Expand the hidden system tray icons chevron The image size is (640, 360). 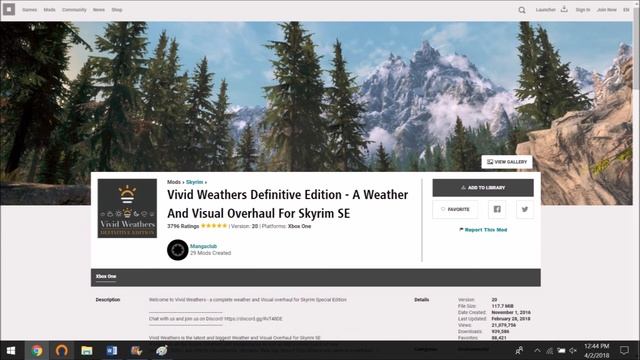pyautogui.click(x=537, y=351)
